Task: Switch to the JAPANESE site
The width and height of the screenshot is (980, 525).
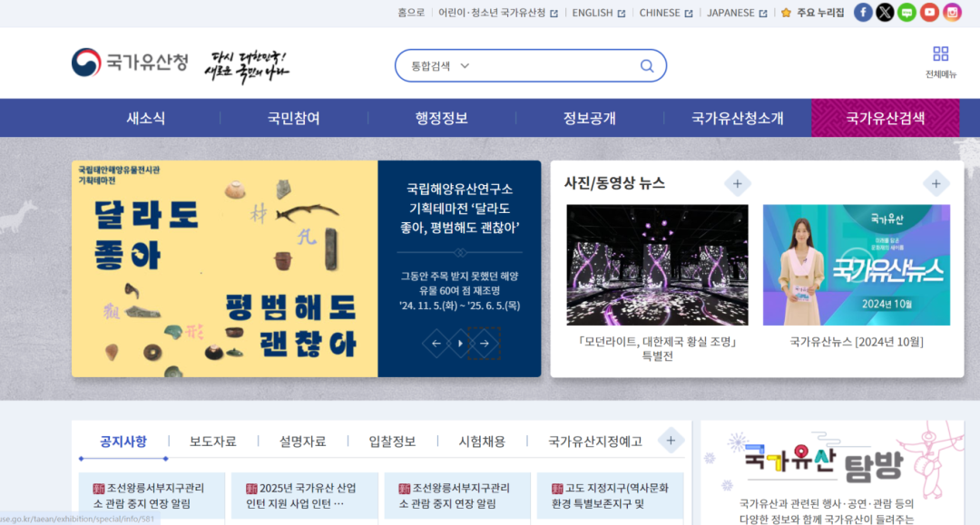Action: click(737, 13)
